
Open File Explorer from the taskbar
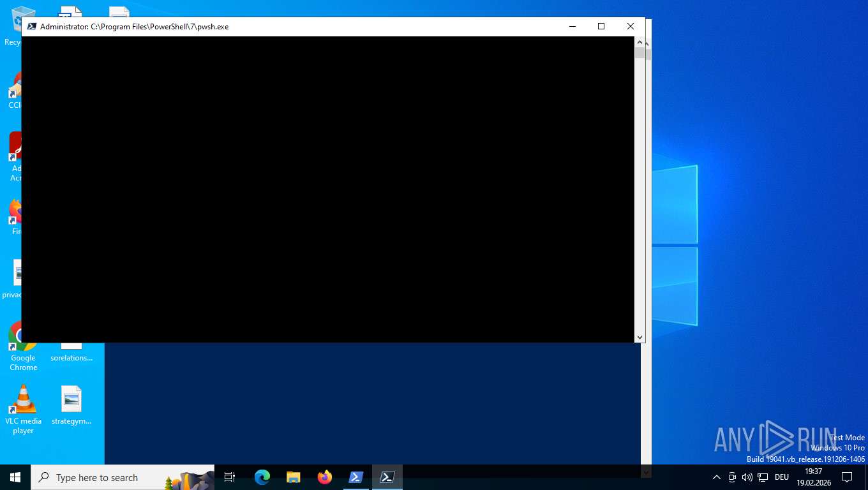tap(293, 477)
